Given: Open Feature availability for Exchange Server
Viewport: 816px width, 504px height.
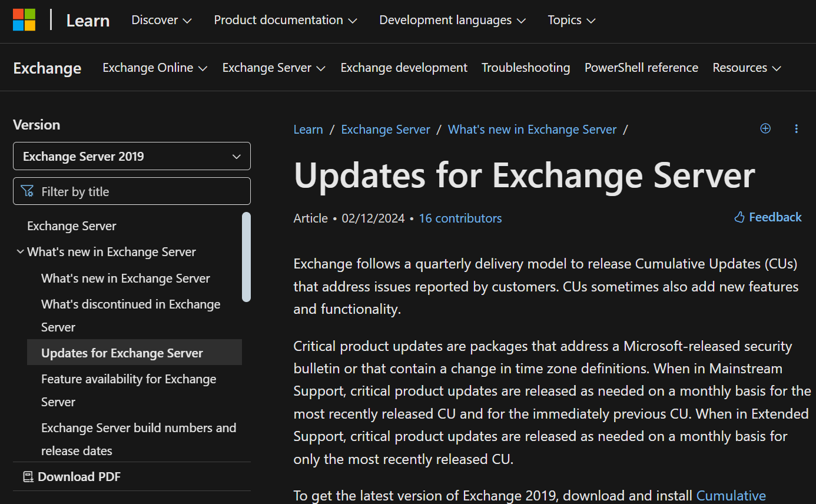Looking at the screenshot, I should (x=129, y=390).
